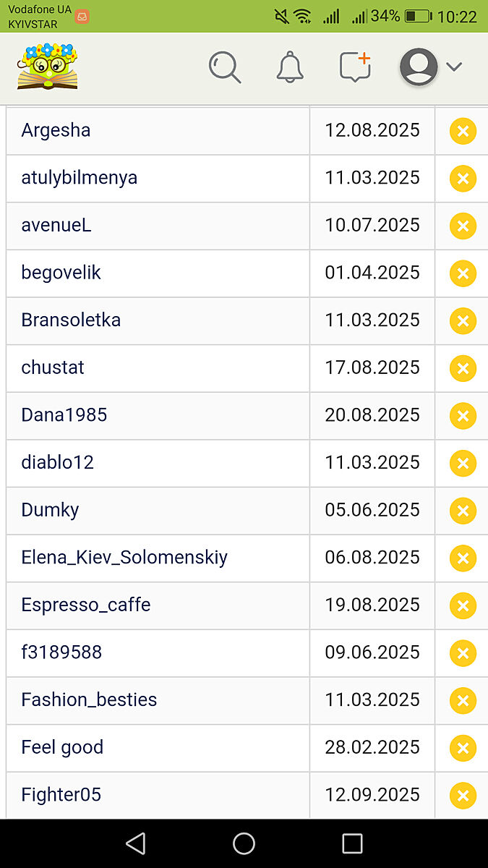Screen dimensions: 488x868
Task: Select the begovelik username
Action: [61, 273]
